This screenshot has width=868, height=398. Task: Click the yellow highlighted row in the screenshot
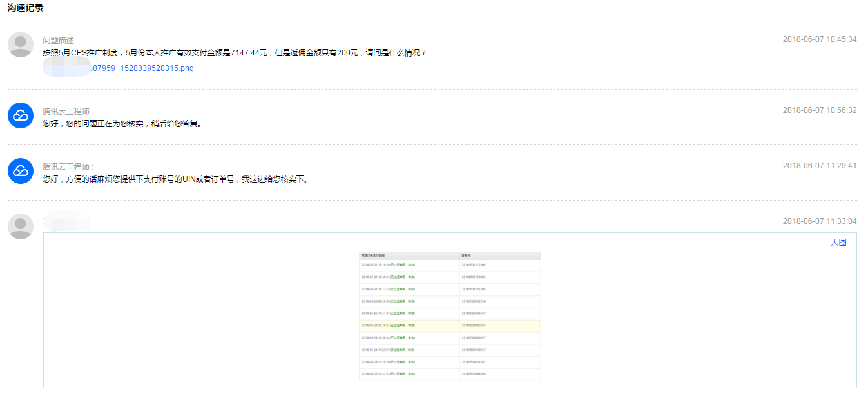(449, 326)
